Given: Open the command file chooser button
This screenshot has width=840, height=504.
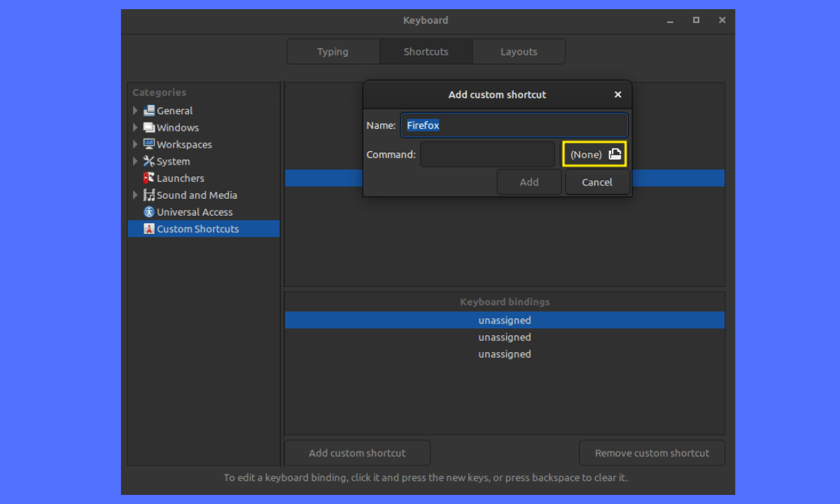Looking at the screenshot, I should click(594, 155).
